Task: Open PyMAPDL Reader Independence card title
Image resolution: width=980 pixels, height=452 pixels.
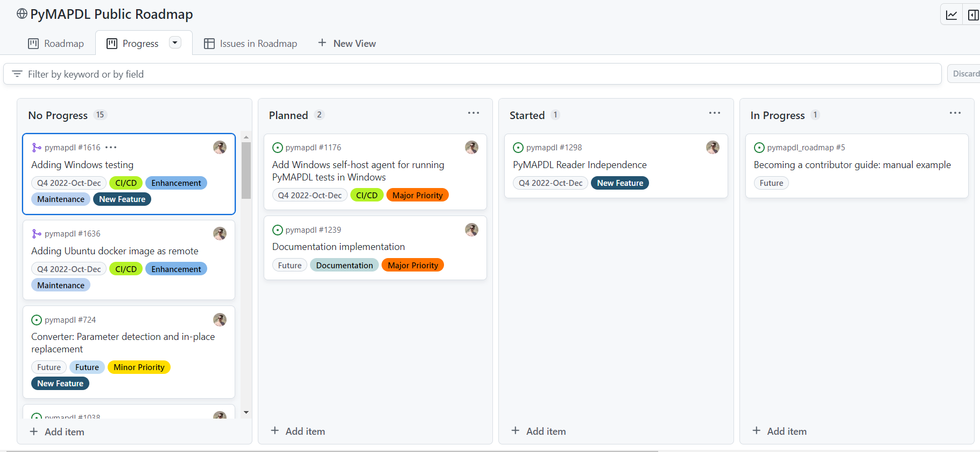Action: pyautogui.click(x=580, y=165)
